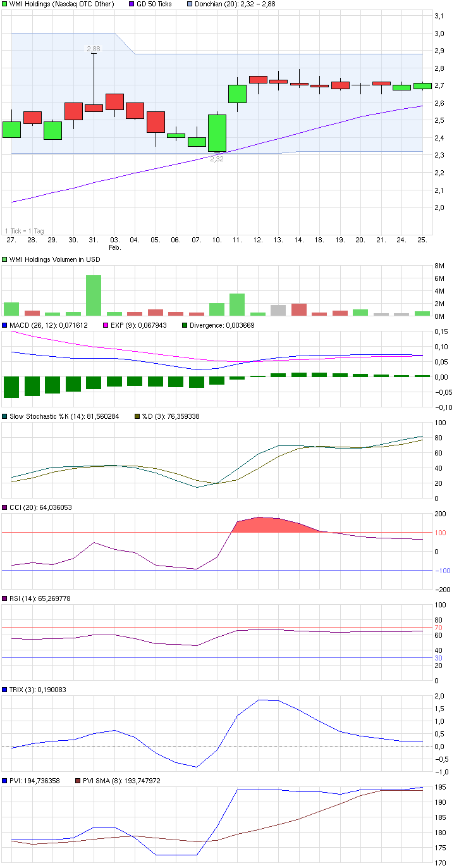Select the 'GD 50 Ticks' legend label
459x868 pixels.
pyautogui.click(x=154, y=4)
